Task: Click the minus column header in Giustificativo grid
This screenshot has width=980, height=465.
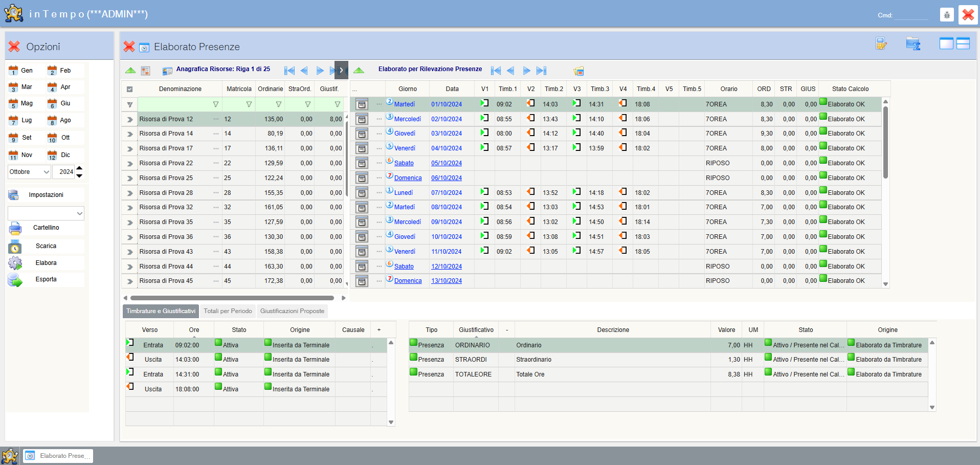Action: 507,330
